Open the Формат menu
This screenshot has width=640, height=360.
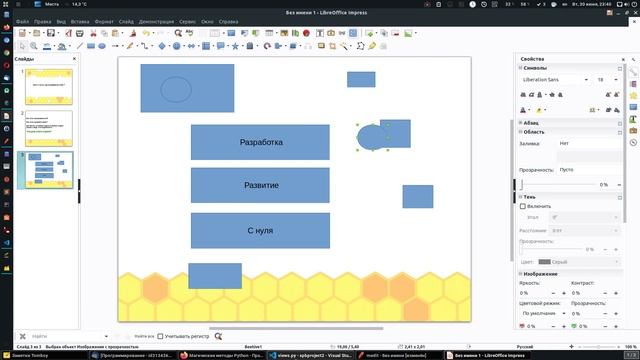point(104,22)
